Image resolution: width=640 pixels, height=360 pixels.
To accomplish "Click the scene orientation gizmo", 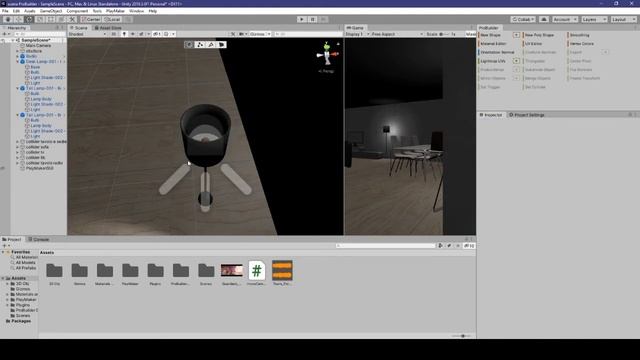I will point(327,54).
